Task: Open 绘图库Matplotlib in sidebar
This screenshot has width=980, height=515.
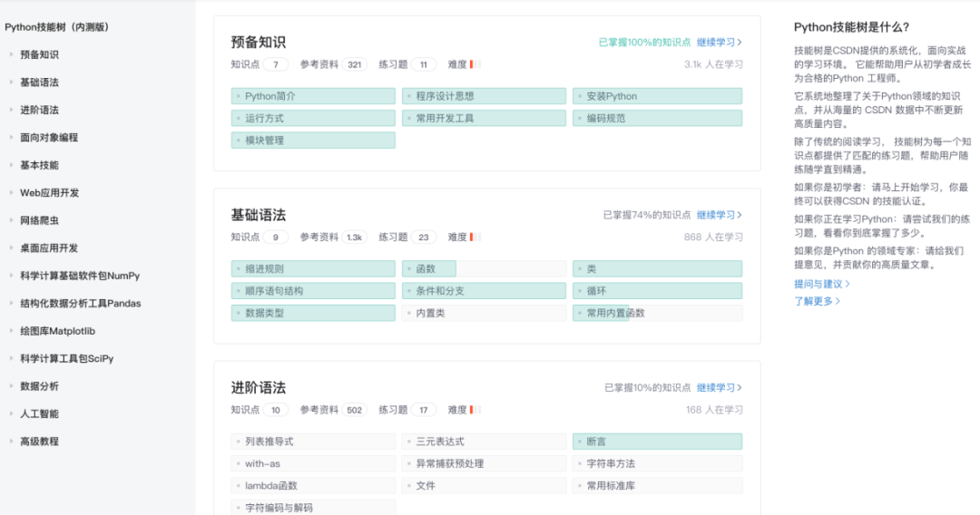Action: 57,331
